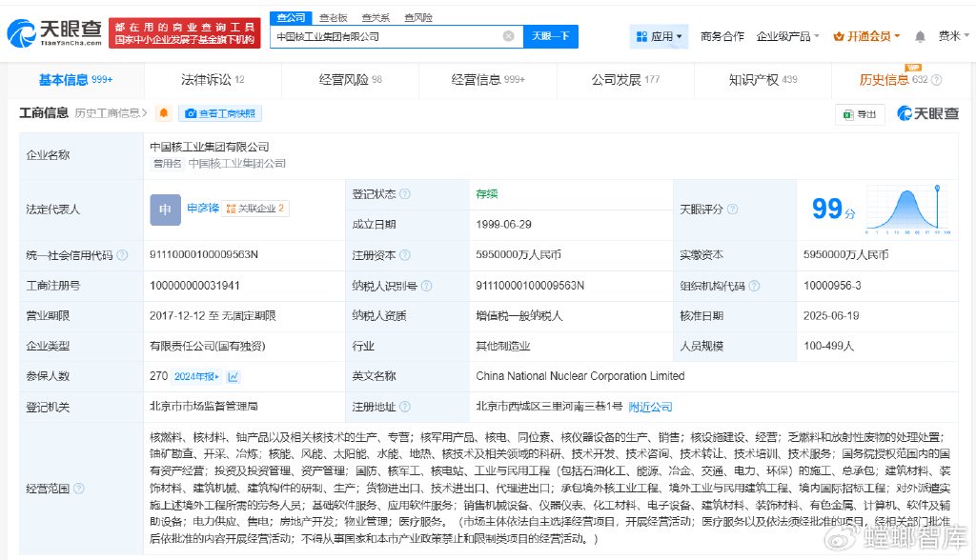Clear the search box with the X icon

[509, 36]
